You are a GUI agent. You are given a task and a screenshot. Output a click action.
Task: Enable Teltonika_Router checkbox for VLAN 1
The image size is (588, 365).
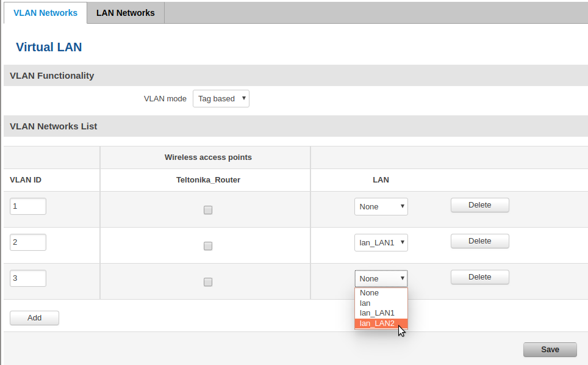pyautogui.click(x=208, y=210)
